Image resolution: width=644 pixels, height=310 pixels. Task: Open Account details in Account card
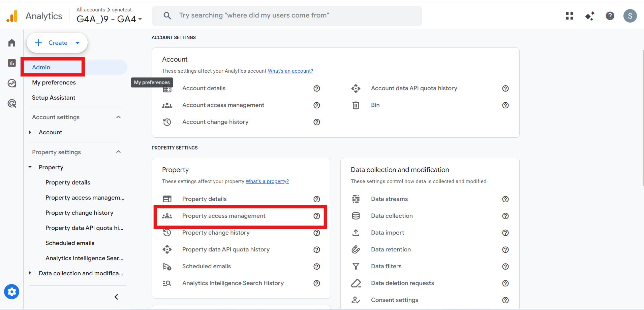tap(204, 88)
